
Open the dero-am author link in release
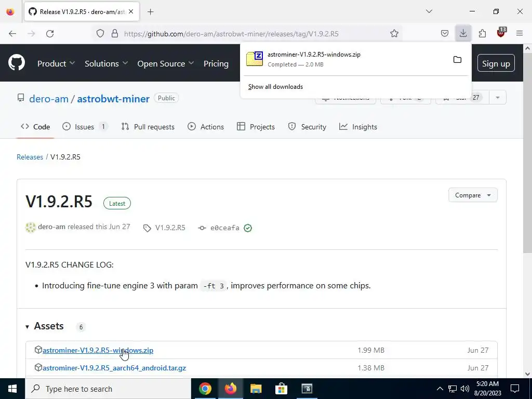pos(51,227)
